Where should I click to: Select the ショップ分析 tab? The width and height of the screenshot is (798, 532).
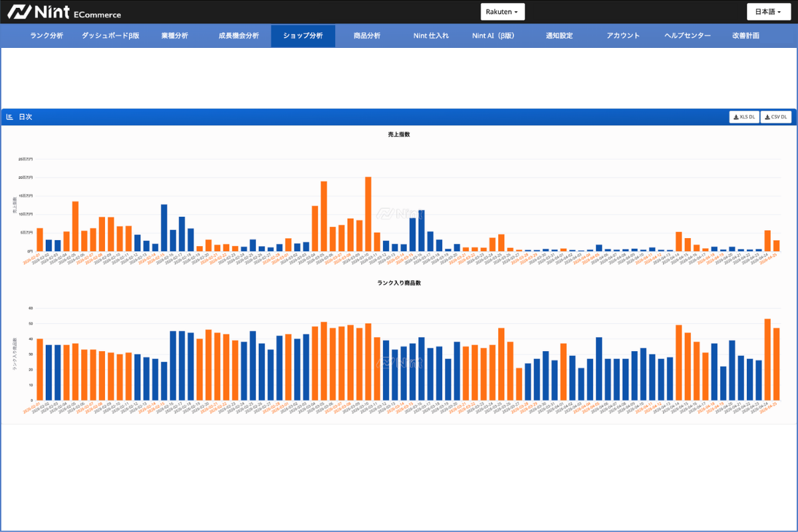[x=303, y=36]
